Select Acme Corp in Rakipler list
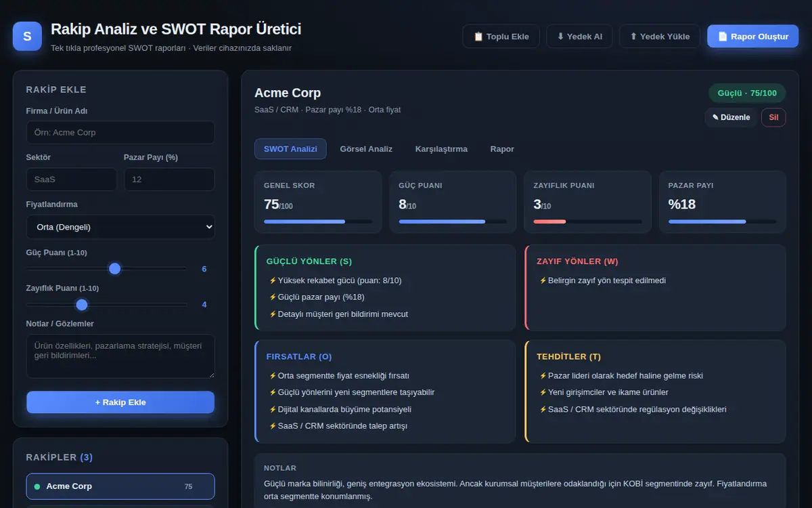The height and width of the screenshot is (508, 812). tap(120, 486)
